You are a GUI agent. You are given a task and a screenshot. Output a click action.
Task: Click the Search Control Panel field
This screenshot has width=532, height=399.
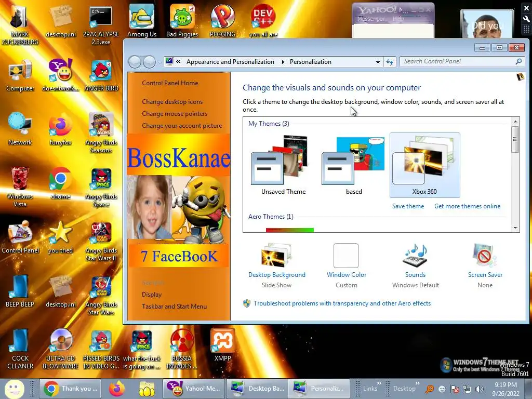(461, 61)
